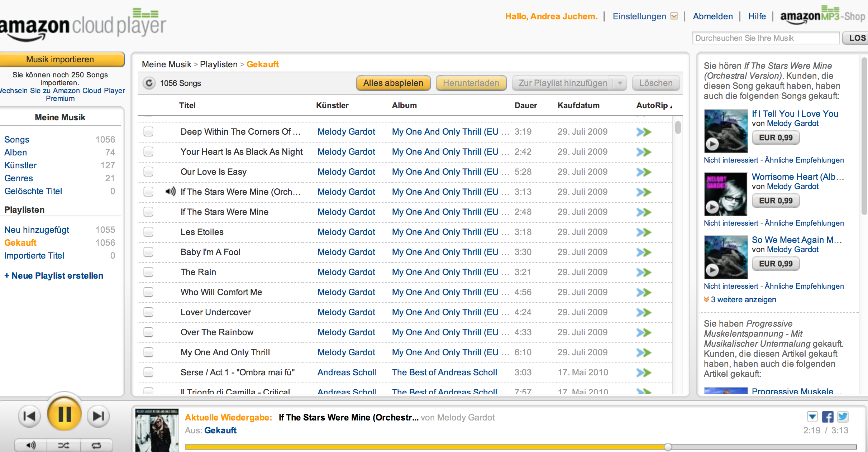
Task: Share current song on Twitter
Action: click(843, 417)
